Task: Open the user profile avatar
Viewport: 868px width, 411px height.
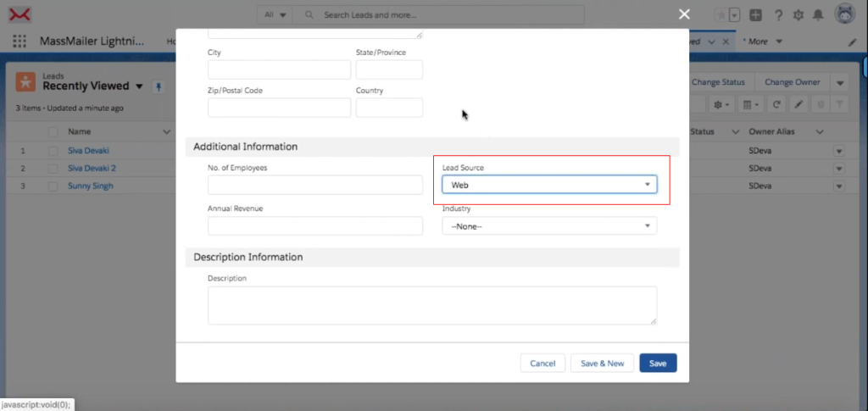Action: pos(845,14)
